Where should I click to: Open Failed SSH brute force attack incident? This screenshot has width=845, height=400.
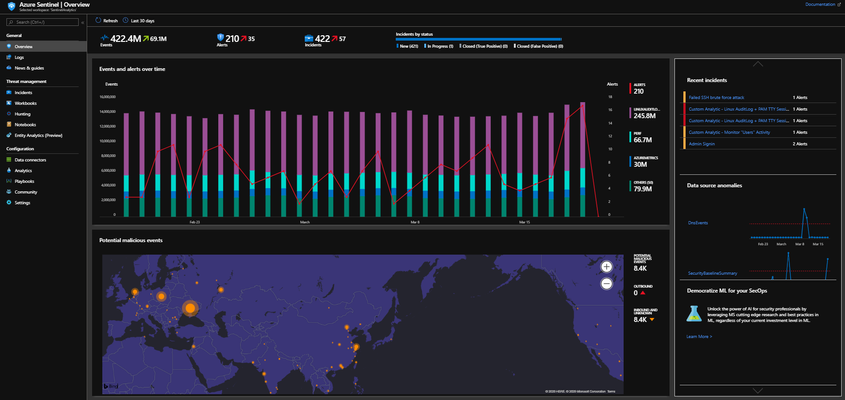coord(716,98)
